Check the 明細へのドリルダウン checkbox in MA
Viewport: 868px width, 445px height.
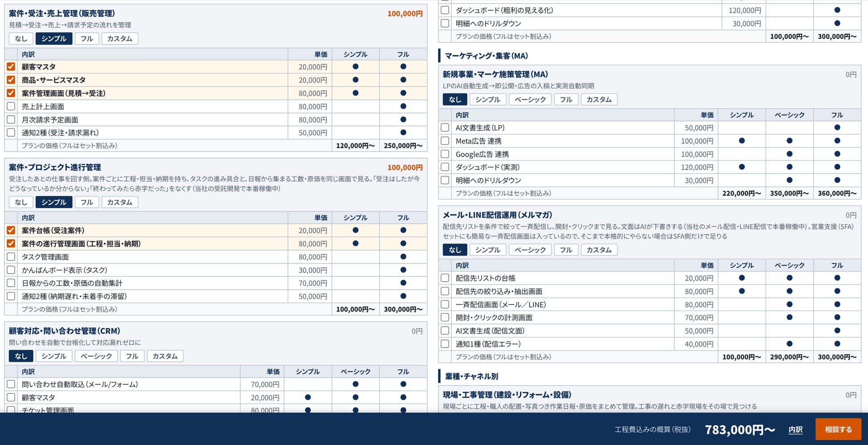tap(445, 180)
